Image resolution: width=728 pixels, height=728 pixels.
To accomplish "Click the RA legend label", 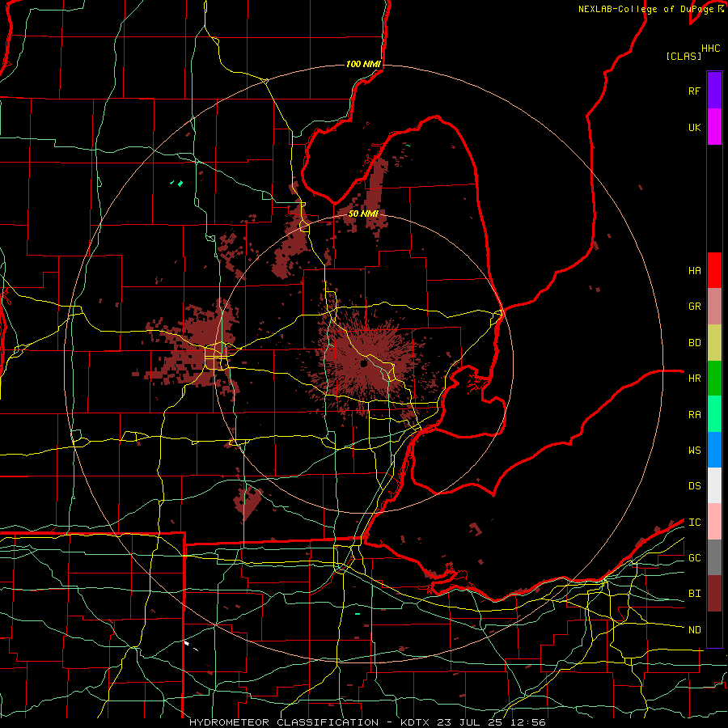I will tap(694, 415).
